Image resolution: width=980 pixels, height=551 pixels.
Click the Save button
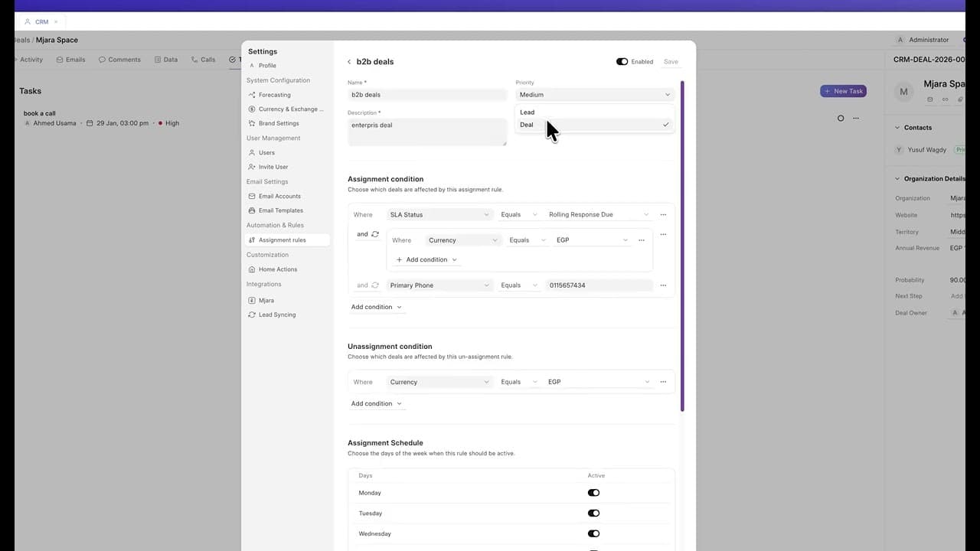(x=671, y=62)
